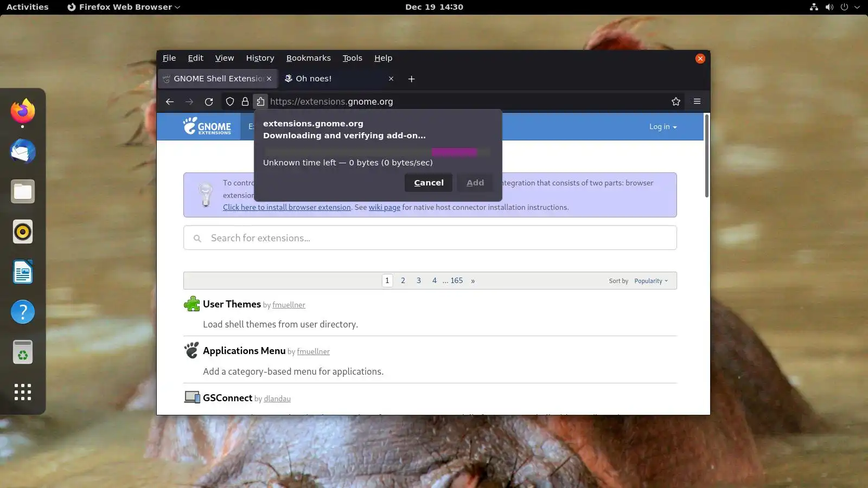Show all applications grid
Viewport: 868px width, 488px height.
(x=23, y=392)
